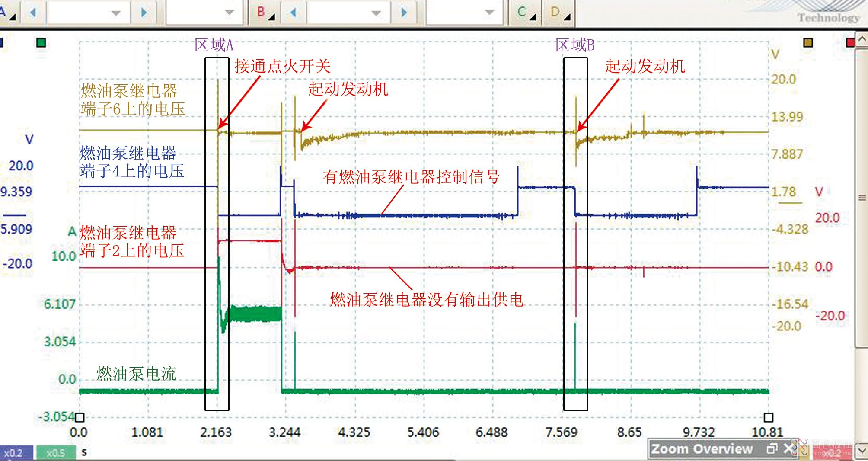This screenshot has height=461, width=868.
Task: Click time axis value 10.81
Action: point(767,432)
